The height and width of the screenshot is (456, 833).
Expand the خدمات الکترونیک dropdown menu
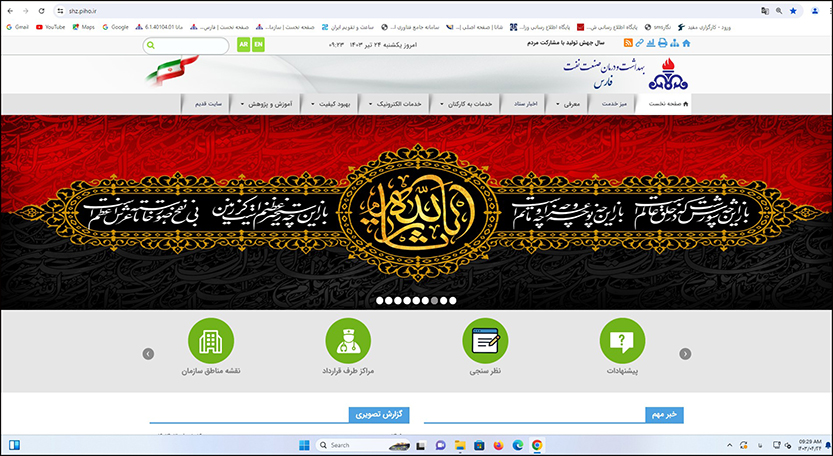click(395, 104)
